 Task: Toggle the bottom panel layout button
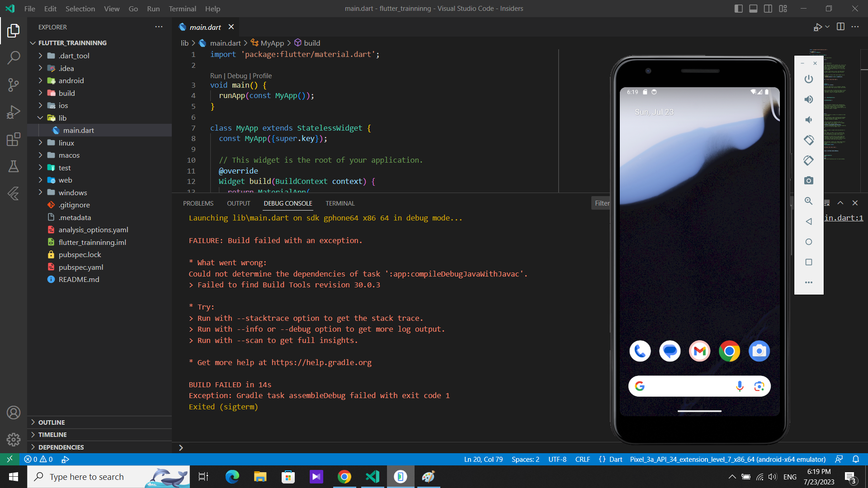tap(753, 9)
